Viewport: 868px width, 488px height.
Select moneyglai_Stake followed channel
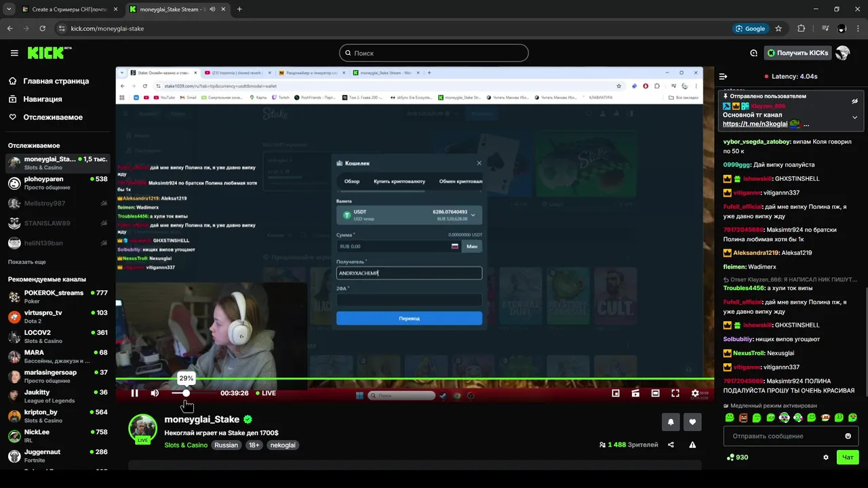point(58,163)
